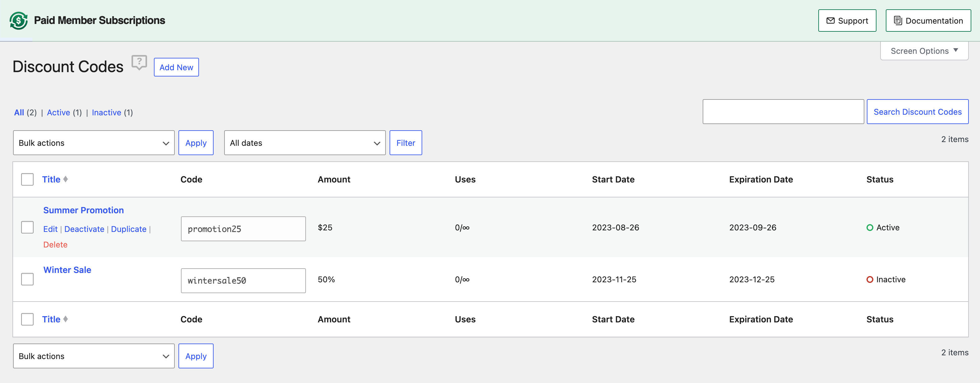Click Delete under Summer Promotion

pyautogui.click(x=55, y=245)
